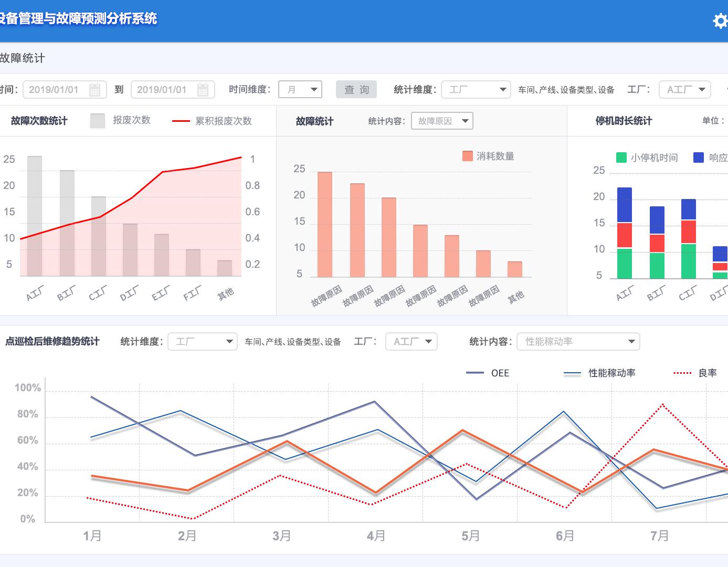Expand 故障原因 statistics content dropdown
Viewport: 728px width, 567px height.
(x=442, y=121)
